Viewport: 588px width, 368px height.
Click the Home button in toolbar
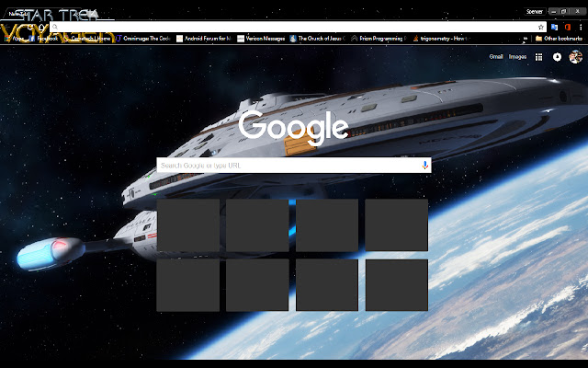[x=40, y=27]
